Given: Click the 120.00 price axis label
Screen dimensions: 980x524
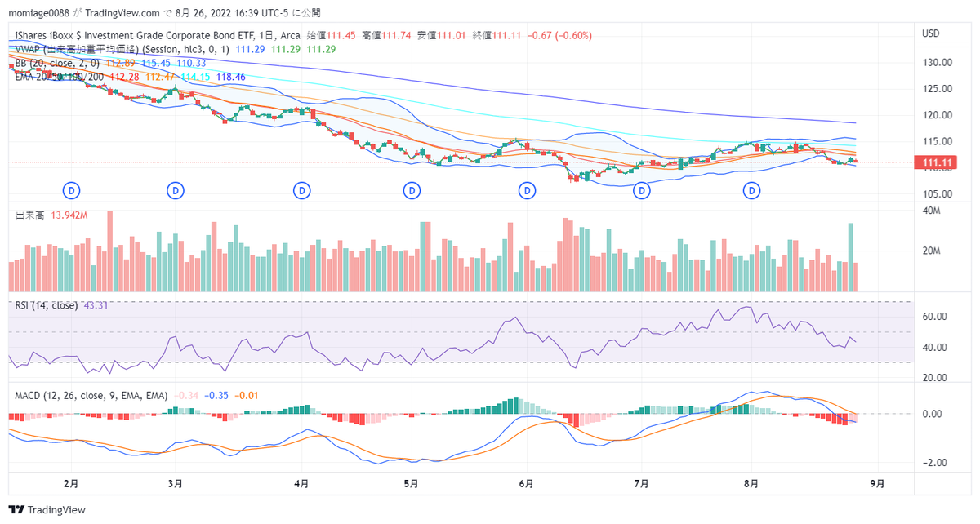Looking at the screenshot, I should pos(937,115).
